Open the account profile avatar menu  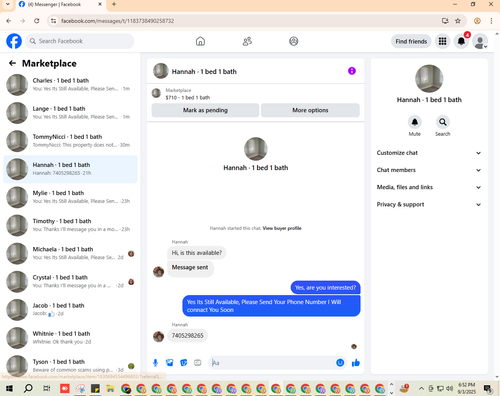(480, 41)
